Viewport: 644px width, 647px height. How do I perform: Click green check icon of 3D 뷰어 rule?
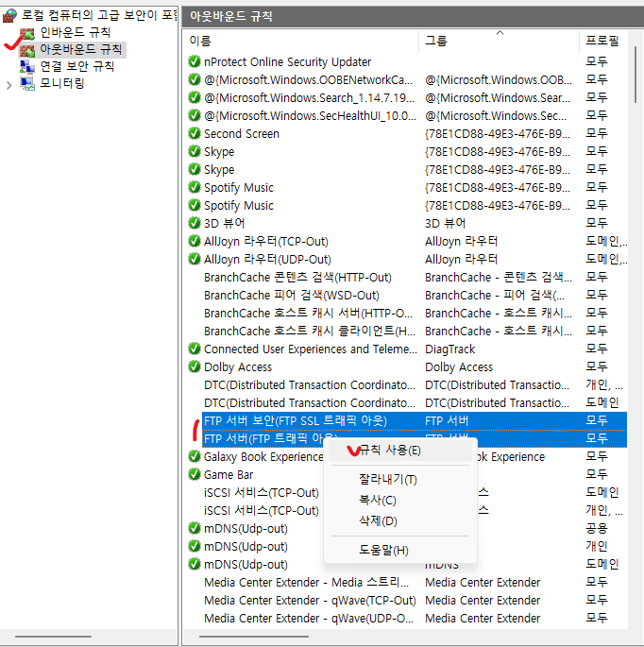(194, 223)
